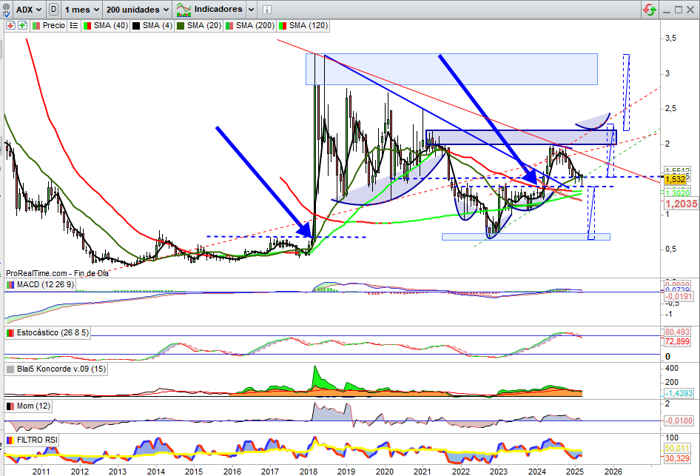Click the green expand icon beside Precio
The image size is (700, 476).
click(21, 25)
